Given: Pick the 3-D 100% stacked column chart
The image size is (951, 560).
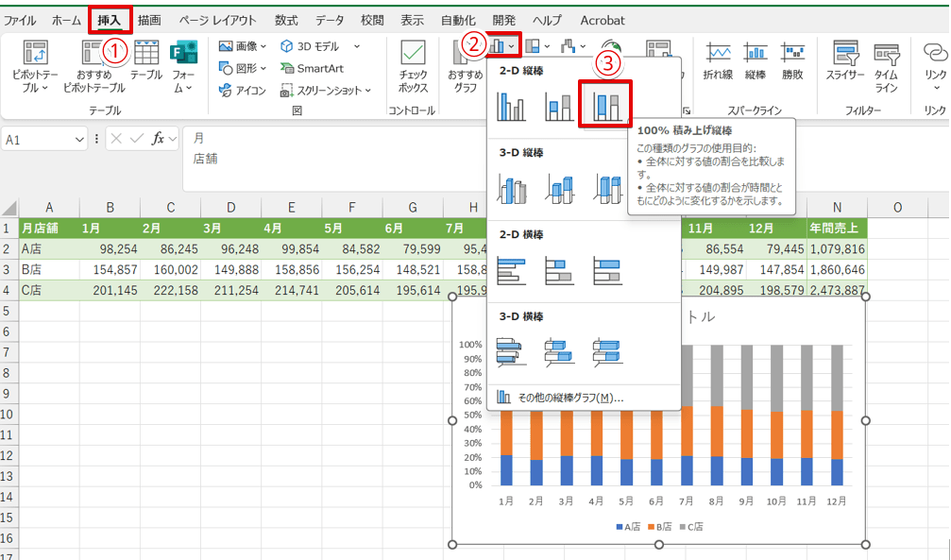Looking at the screenshot, I should [x=607, y=188].
